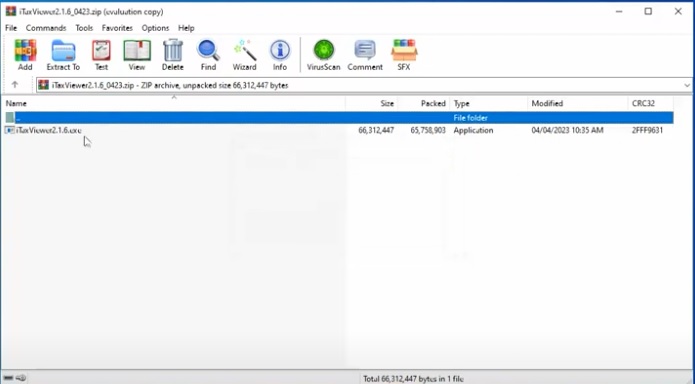
Task: Click the 66,312,447 size value
Action: point(376,130)
